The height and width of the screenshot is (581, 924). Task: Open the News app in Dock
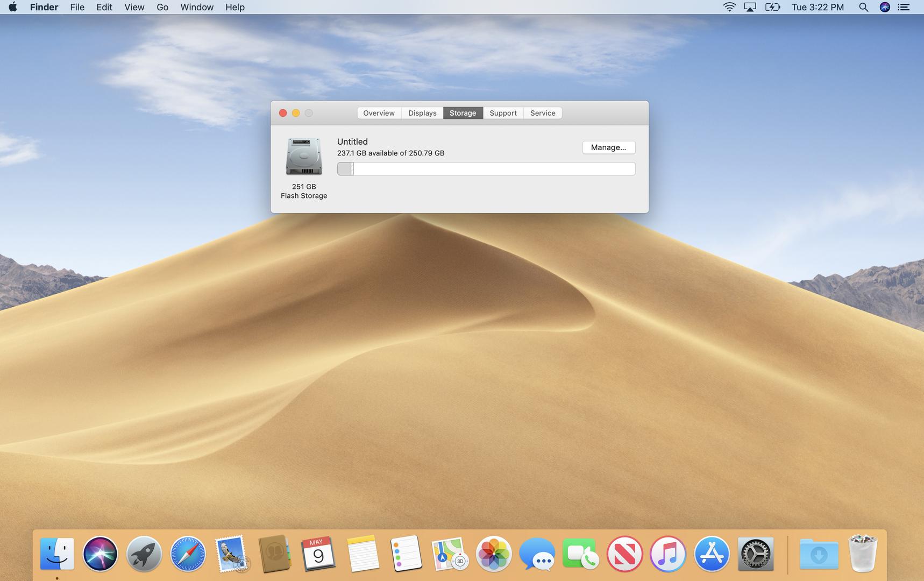tap(624, 554)
